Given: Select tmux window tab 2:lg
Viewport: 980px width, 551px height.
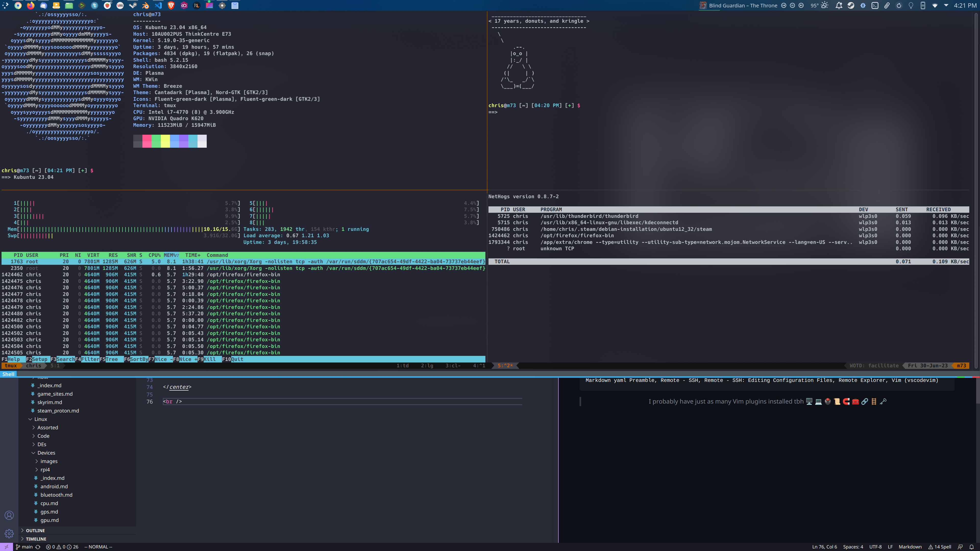Looking at the screenshot, I should pyautogui.click(x=427, y=366).
